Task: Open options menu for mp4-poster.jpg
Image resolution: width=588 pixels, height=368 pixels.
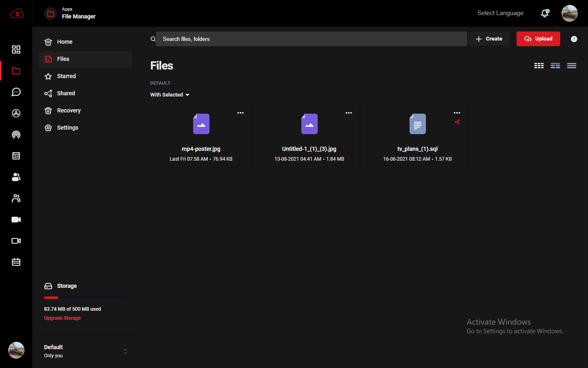Action: click(x=241, y=113)
